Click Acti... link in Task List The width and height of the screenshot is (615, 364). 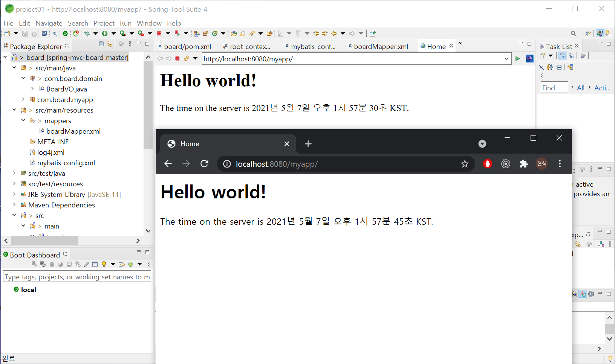[602, 88]
